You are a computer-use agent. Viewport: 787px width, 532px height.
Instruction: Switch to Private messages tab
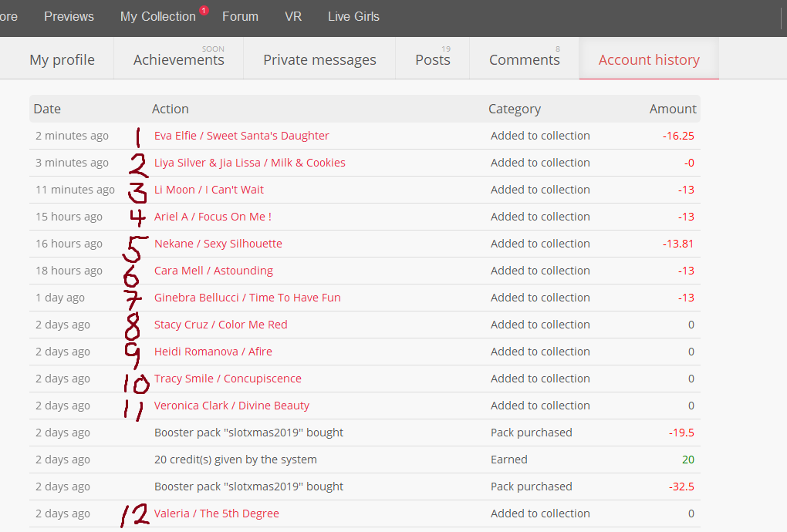[x=319, y=59]
